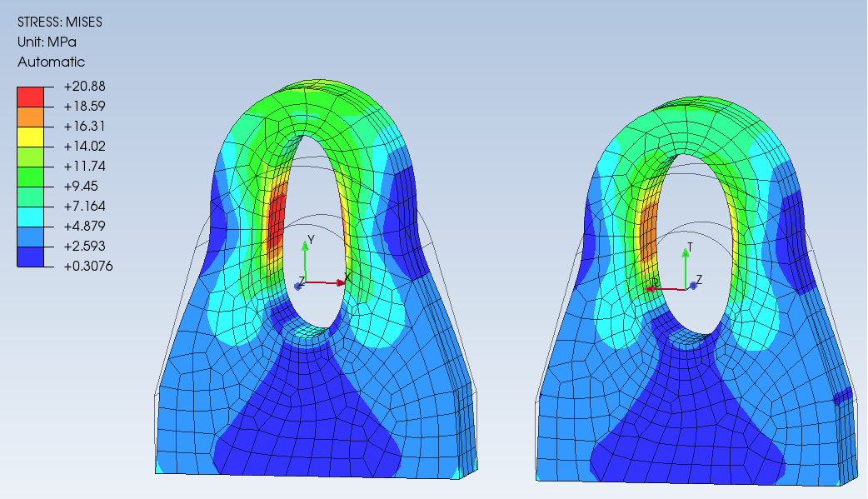Click the maximum value +20.88

click(85, 87)
